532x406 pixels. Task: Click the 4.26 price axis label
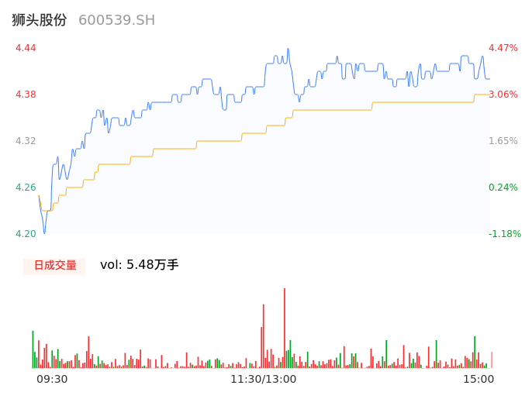[26, 188]
